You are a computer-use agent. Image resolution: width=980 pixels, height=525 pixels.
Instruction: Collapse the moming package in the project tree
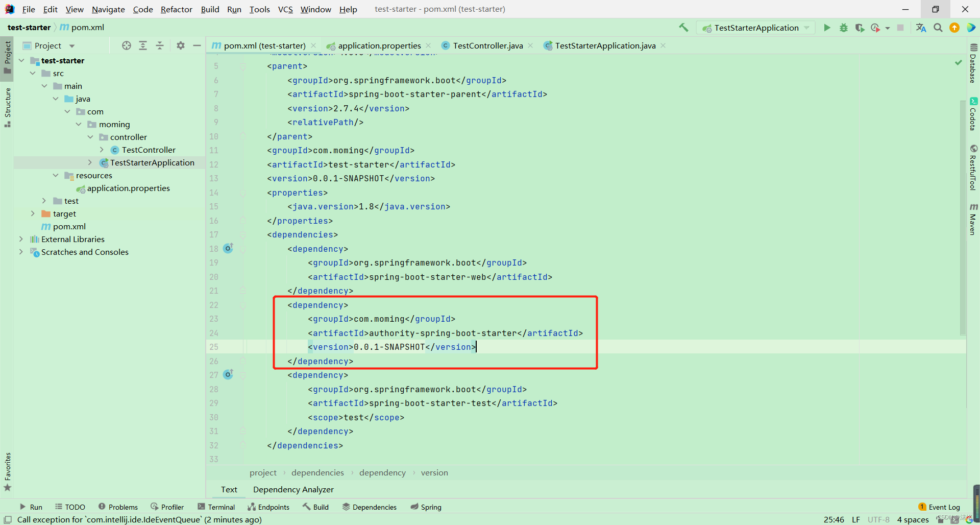click(x=79, y=124)
